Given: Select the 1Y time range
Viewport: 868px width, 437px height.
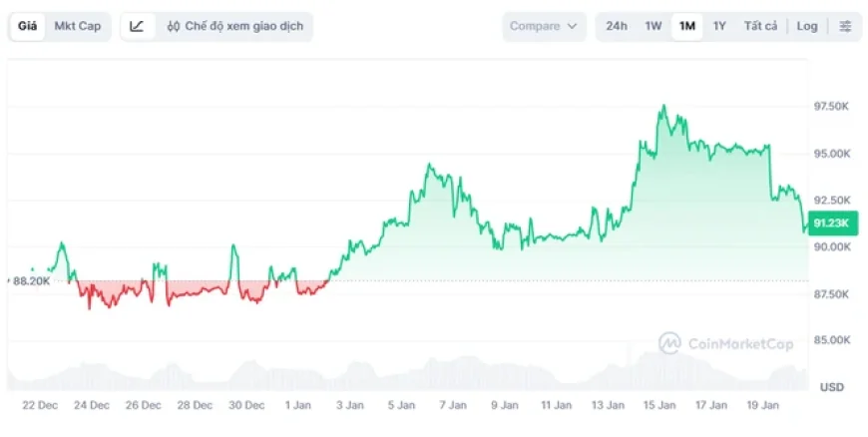Looking at the screenshot, I should 719,26.
